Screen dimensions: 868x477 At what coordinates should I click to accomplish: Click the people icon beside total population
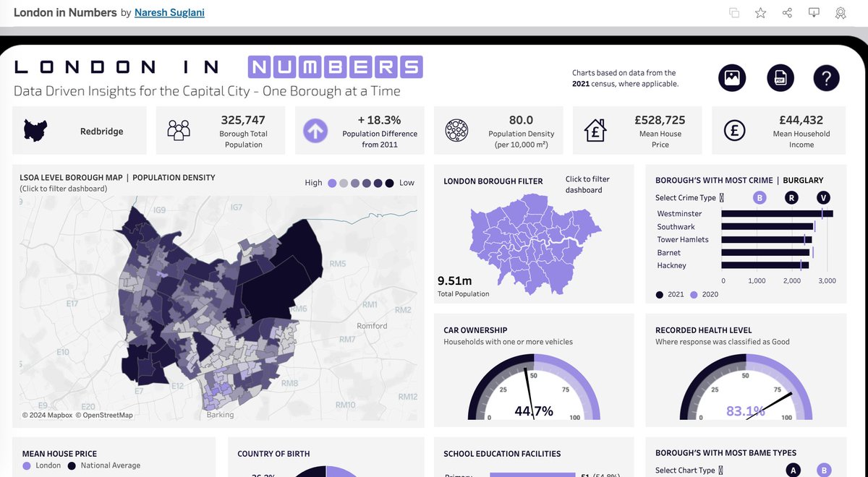[178, 131]
